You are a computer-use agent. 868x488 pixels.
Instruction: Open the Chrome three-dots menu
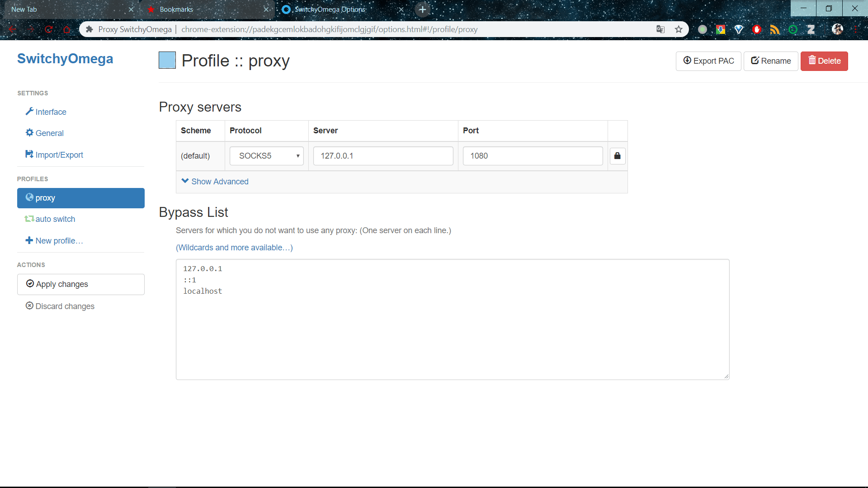[856, 29]
